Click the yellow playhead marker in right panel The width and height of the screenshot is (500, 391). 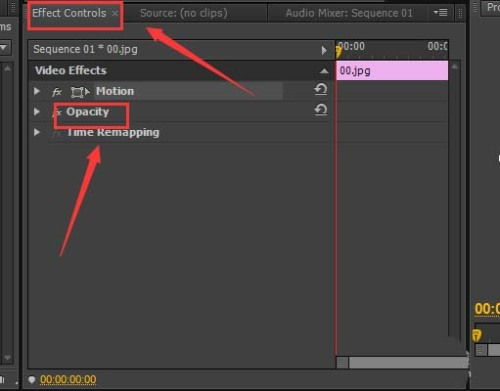tap(477, 335)
